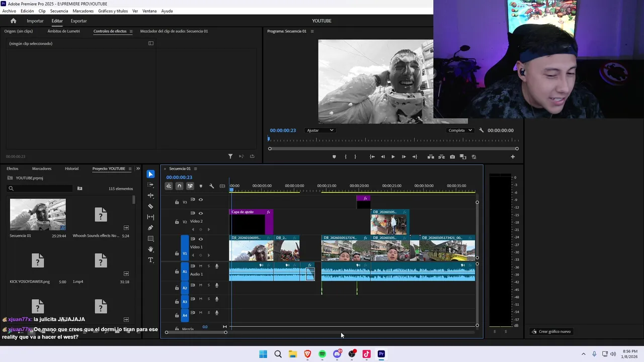The height and width of the screenshot is (362, 644).
Task: Step forward one frame in Program monitor
Action: coord(404,157)
